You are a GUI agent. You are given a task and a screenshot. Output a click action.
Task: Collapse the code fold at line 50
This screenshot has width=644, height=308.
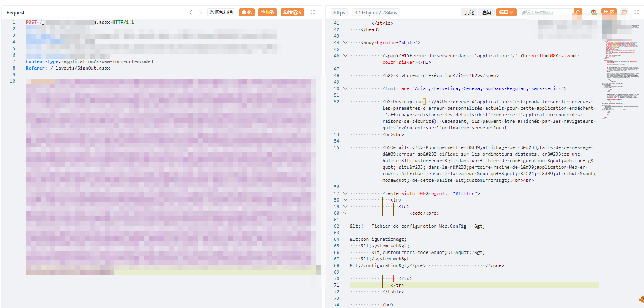pyautogui.click(x=345, y=88)
